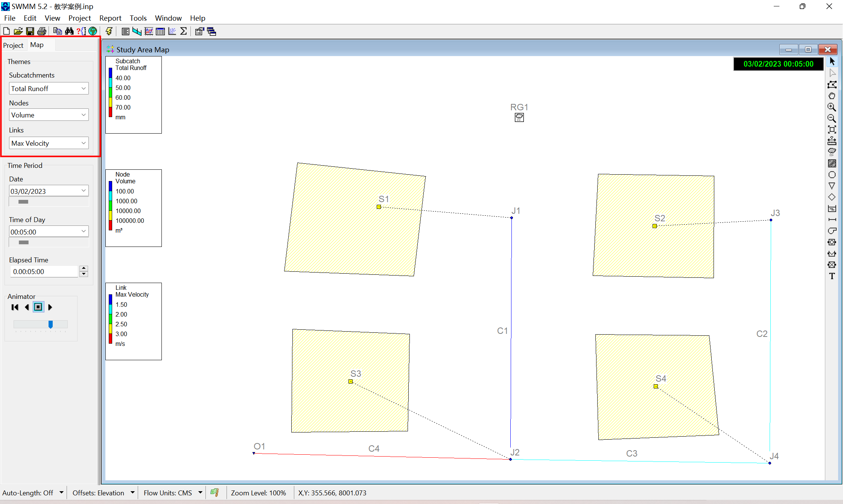
Task: Open the Find object binoculars tool
Action: (x=69, y=31)
